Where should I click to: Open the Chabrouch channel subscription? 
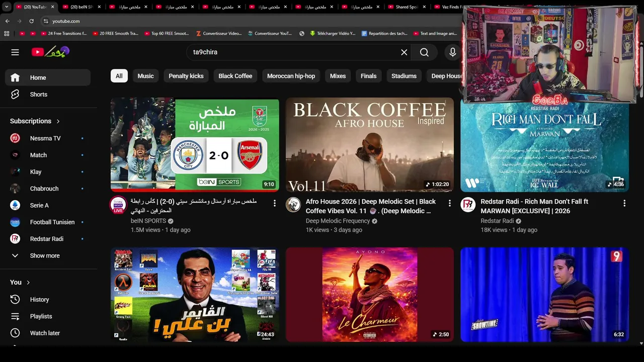tap(48, 189)
